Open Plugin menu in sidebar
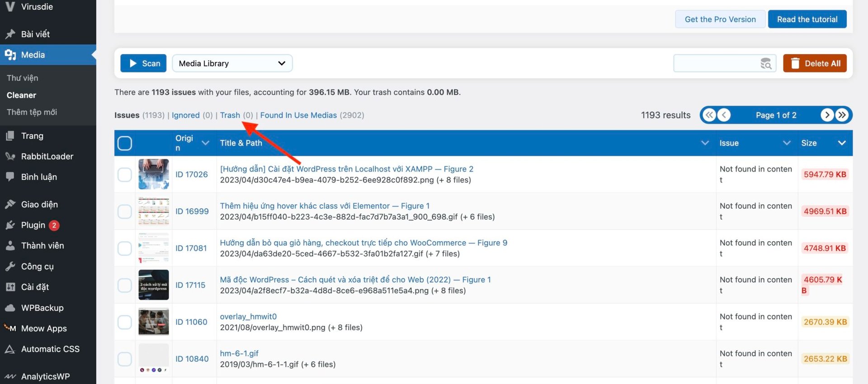Screen dimensions: 868x384 (33, 225)
